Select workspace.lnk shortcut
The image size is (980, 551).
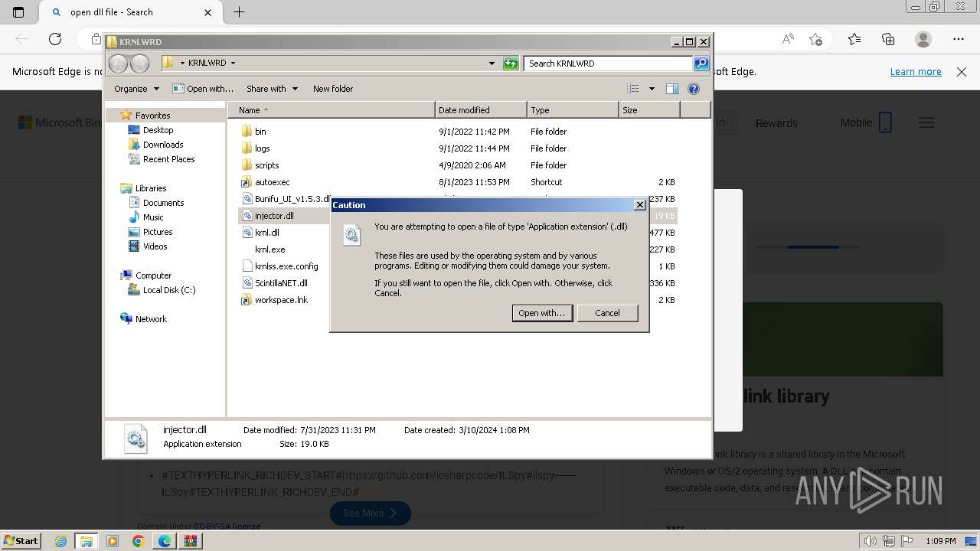(x=281, y=300)
